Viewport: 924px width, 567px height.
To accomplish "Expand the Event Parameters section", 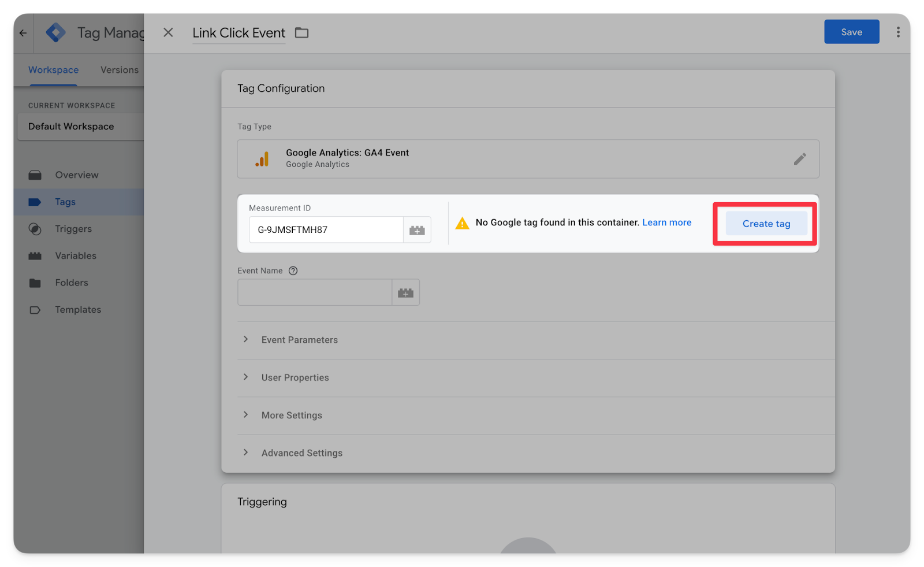I will 299,340.
